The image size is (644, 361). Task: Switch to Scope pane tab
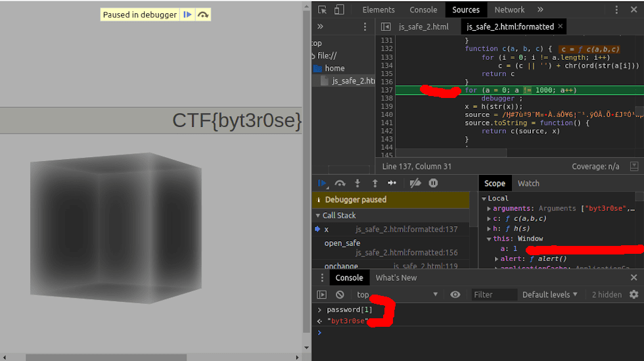click(494, 183)
